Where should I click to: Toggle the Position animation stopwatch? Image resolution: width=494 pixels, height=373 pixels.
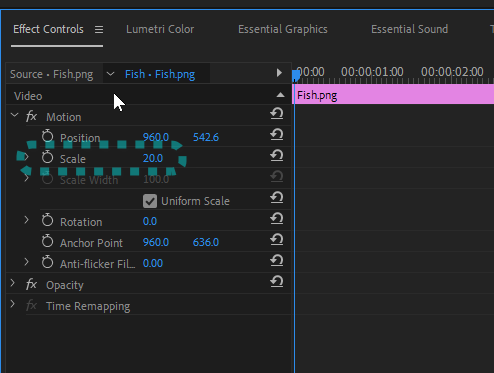pyautogui.click(x=47, y=136)
